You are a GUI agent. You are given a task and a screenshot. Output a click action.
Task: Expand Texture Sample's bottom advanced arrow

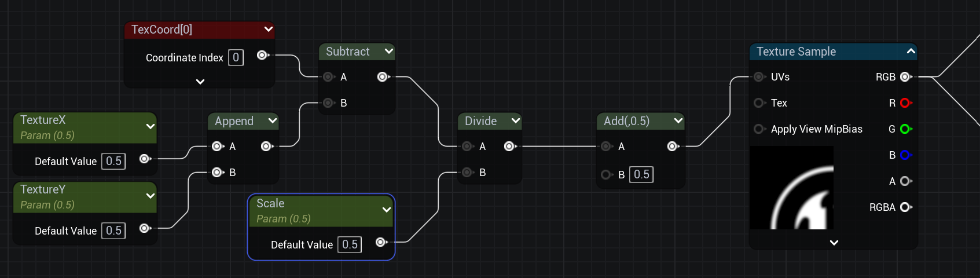point(834,243)
